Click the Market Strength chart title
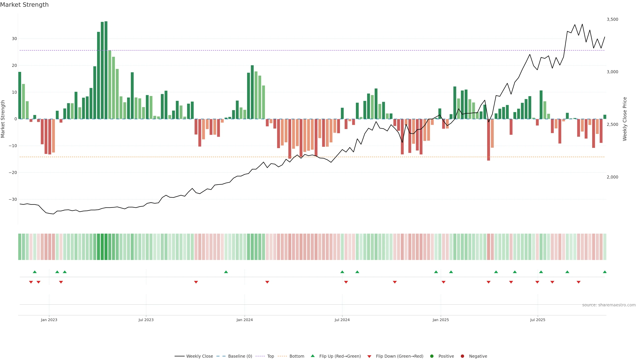 pos(24,5)
